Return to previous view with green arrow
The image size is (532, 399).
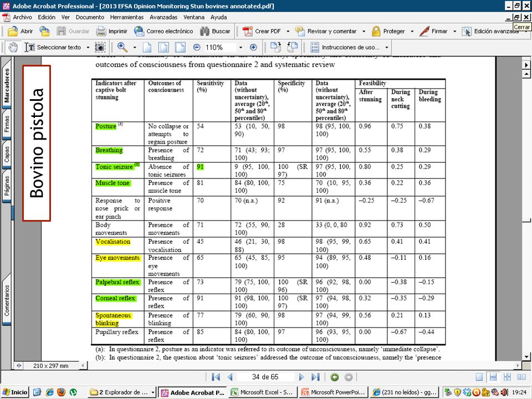click(x=335, y=377)
